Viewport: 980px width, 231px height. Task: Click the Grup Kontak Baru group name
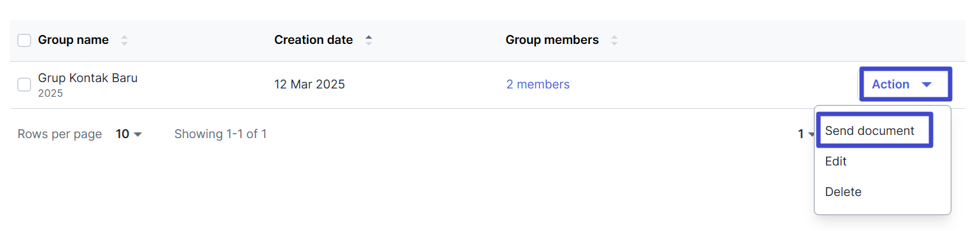pos(88,78)
